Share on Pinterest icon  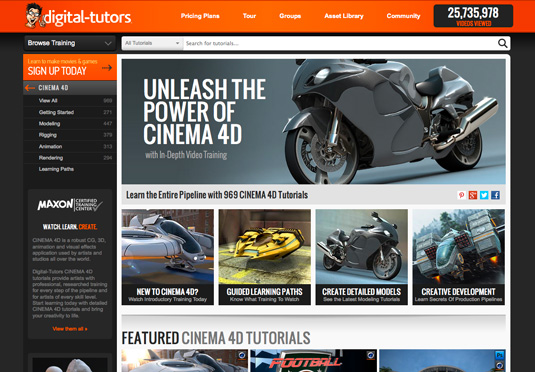(x=461, y=195)
